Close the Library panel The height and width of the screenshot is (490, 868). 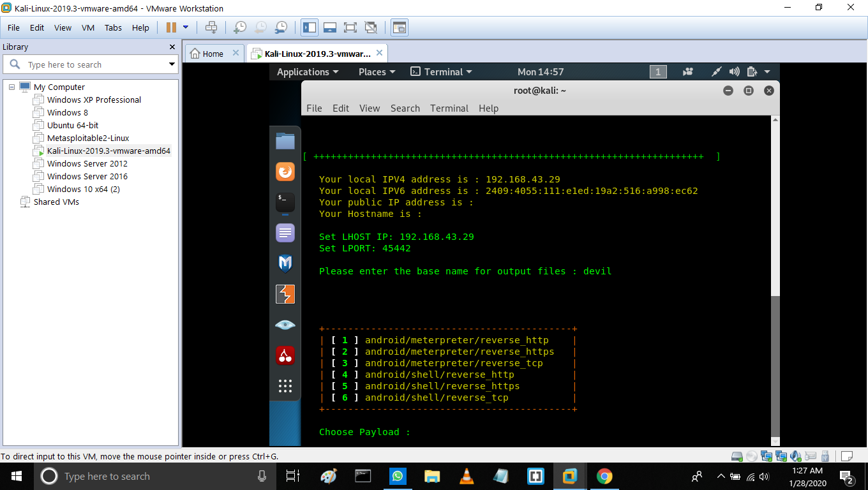pyautogui.click(x=172, y=47)
